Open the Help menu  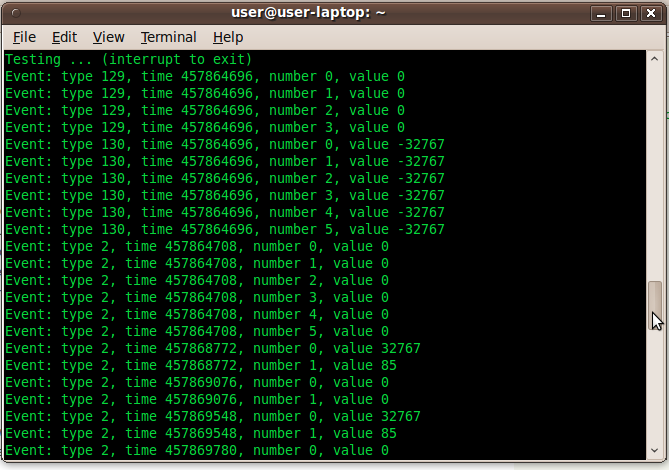tap(228, 38)
